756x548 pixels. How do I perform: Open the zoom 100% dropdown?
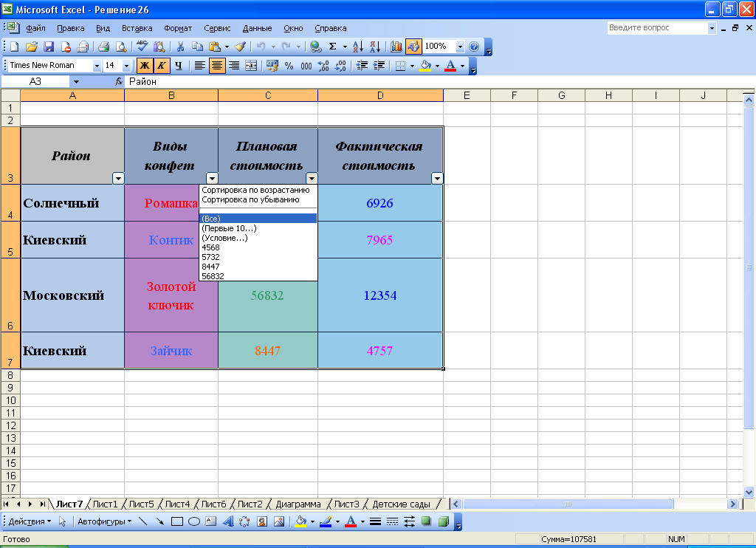point(460,47)
